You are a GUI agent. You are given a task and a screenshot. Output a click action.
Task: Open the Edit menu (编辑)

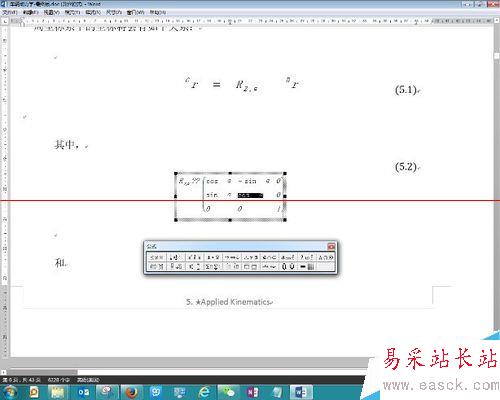(x=31, y=12)
